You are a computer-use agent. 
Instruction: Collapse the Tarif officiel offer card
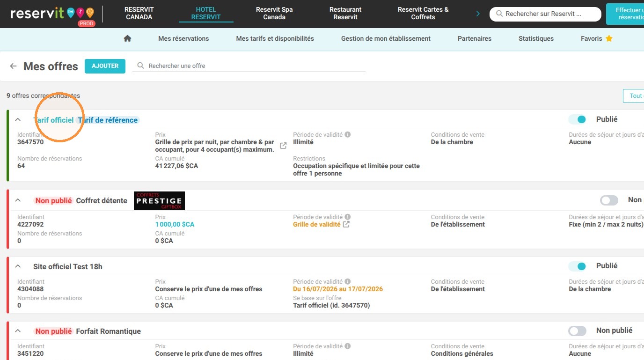click(18, 120)
